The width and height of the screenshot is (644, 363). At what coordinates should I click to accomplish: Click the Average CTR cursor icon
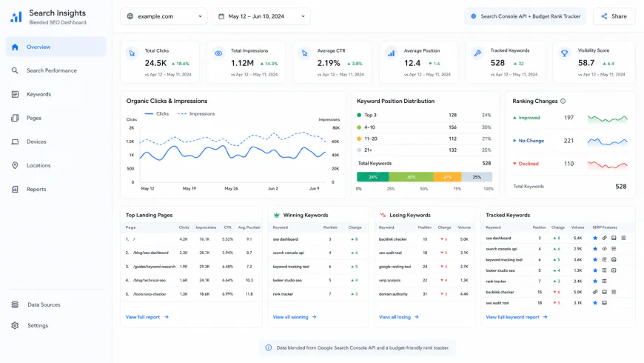305,53
